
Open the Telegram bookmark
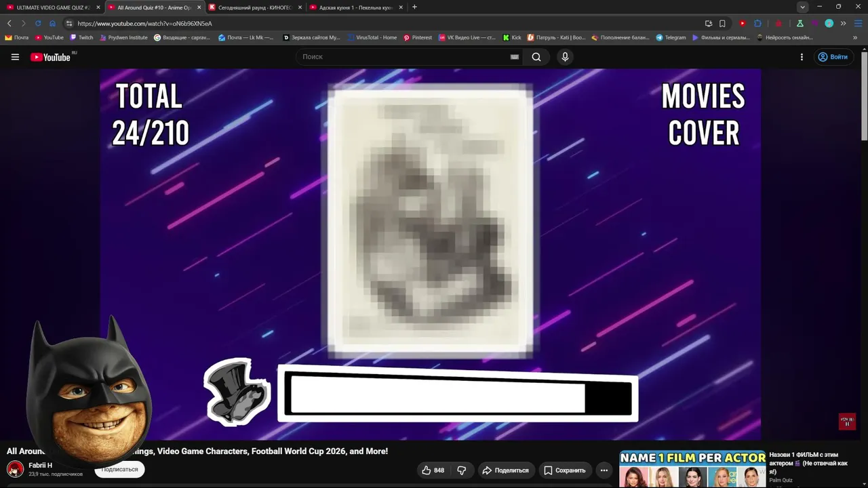point(671,38)
